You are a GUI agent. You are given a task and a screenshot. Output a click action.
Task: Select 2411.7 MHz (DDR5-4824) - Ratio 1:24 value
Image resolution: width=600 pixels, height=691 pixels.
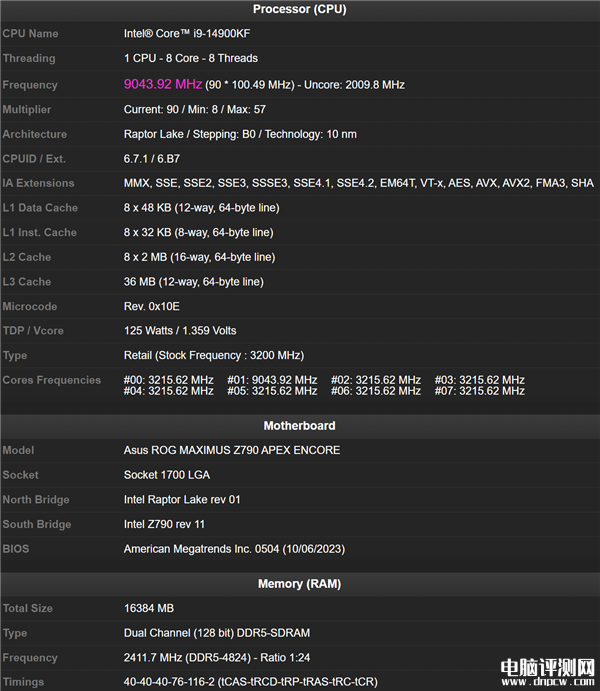pyautogui.click(x=217, y=658)
